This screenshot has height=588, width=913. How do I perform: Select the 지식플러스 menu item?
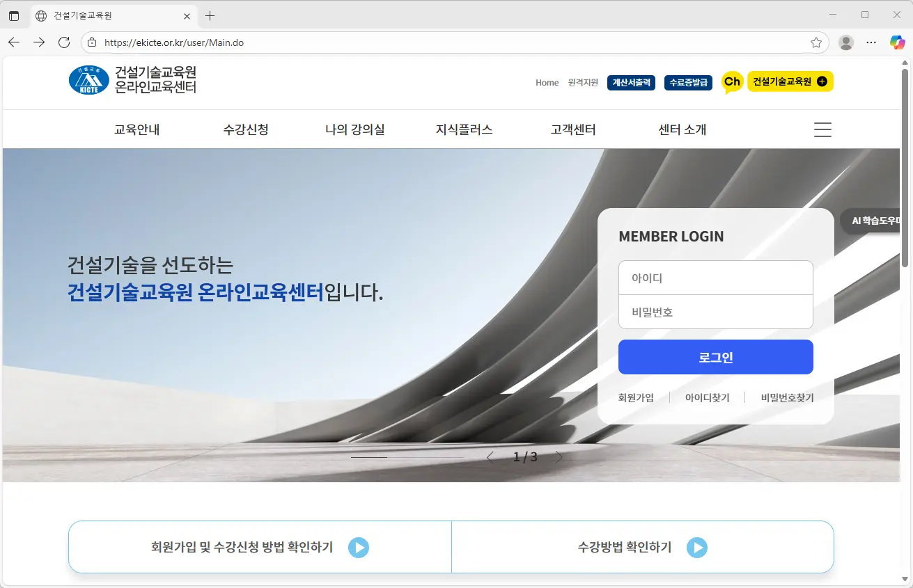click(464, 129)
